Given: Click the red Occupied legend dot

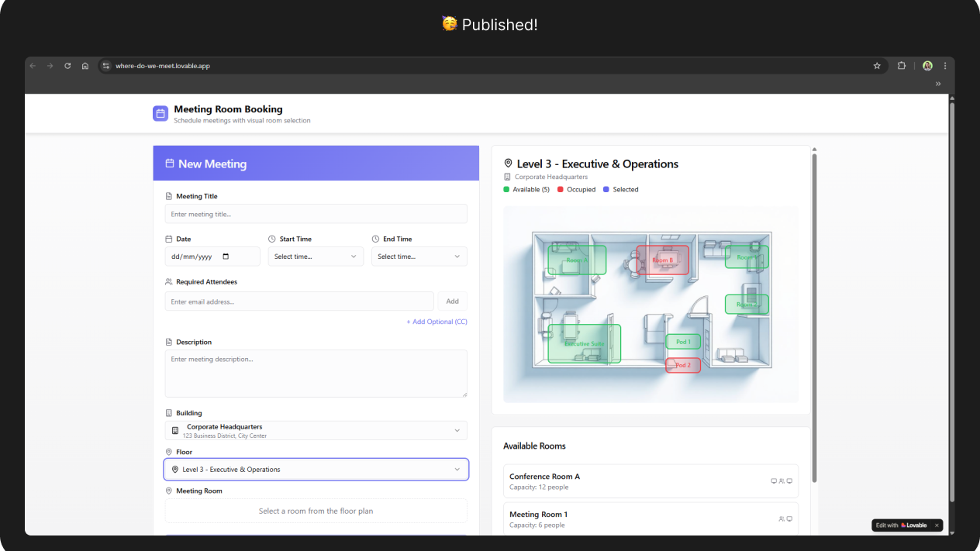Looking at the screenshot, I should pyautogui.click(x=561, y=189).
